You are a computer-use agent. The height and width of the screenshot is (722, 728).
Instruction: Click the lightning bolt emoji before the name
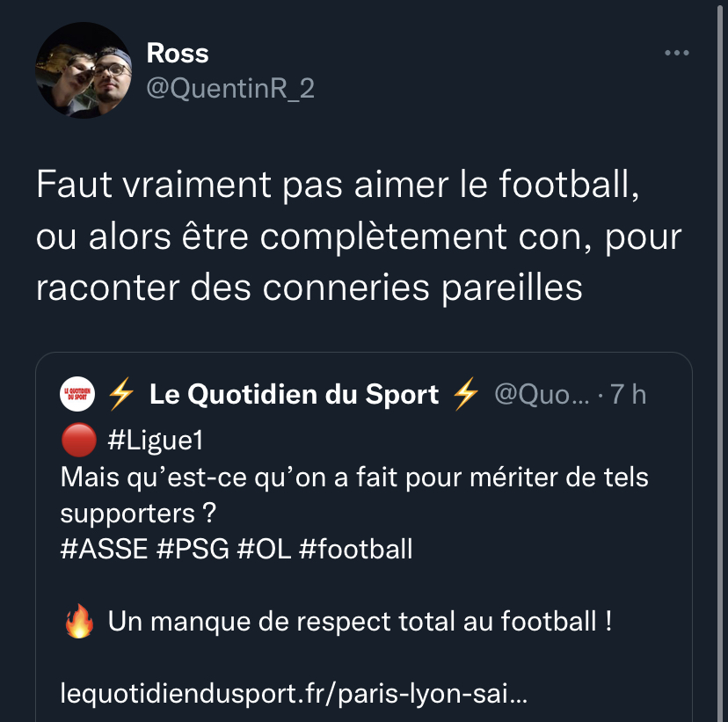[121, 396]
